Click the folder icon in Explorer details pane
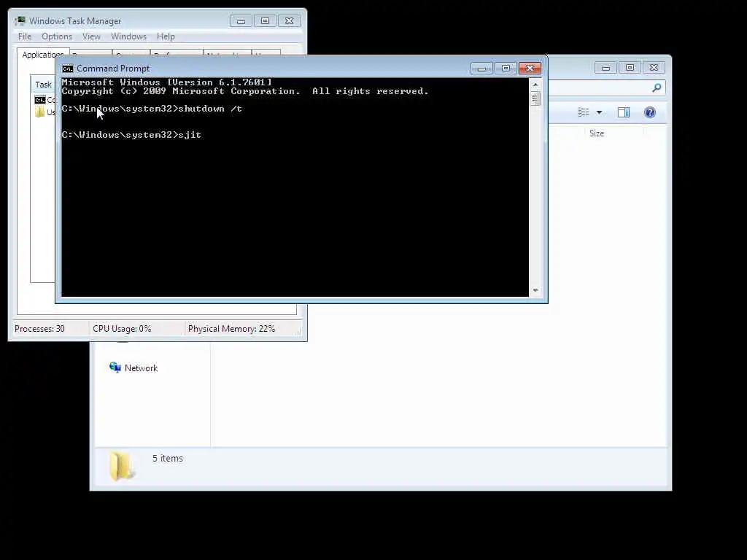747x560 pixels. pyautogui.click(x=122, y=466)
